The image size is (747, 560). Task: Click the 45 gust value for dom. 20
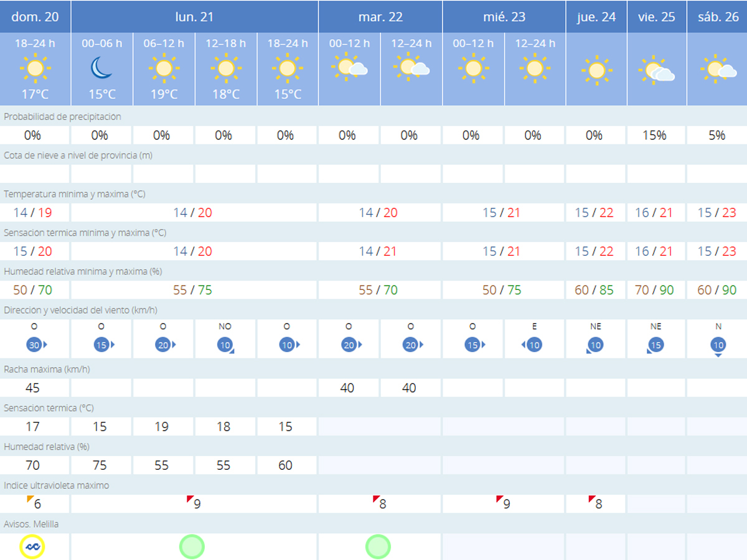click(x=33, y=388)
